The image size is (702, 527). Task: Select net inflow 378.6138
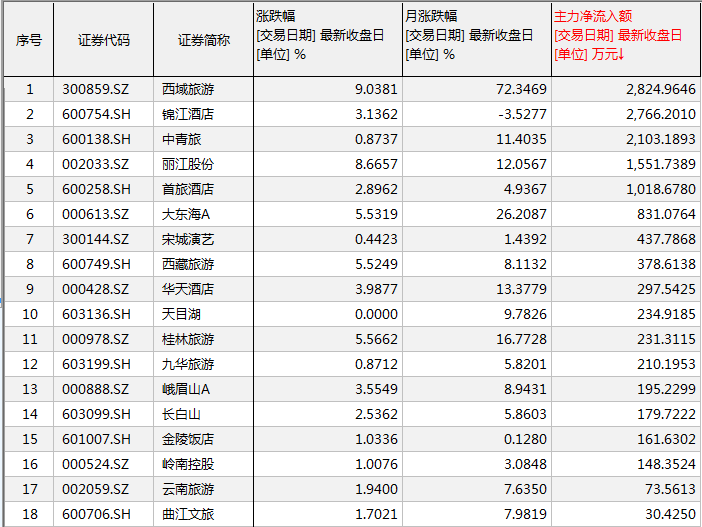[667, 264]
